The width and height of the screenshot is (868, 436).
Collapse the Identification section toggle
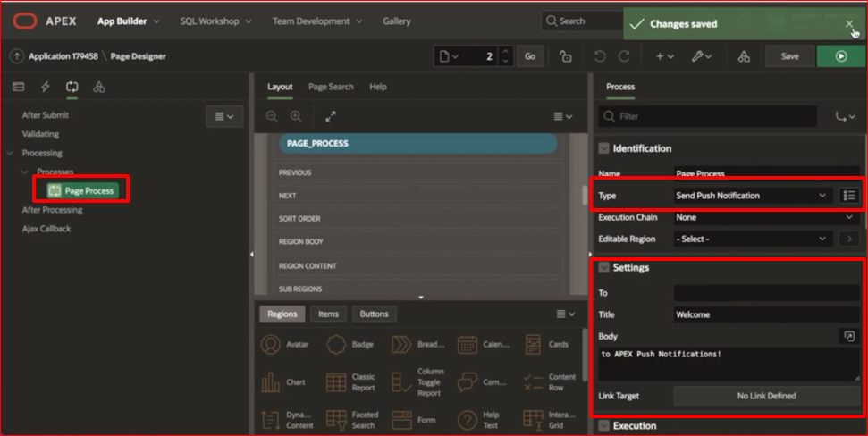point(604,148)
